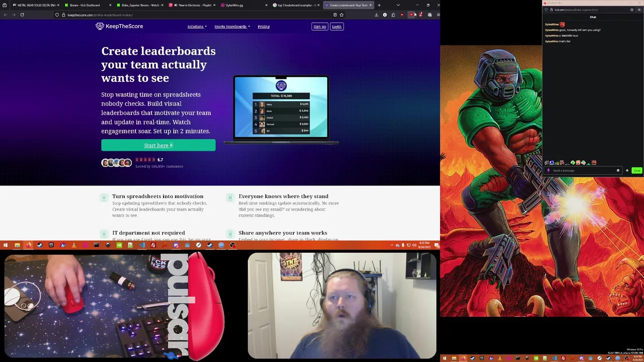The image size is (644, 362).
Task: Click the Start here button
Action: (158, 145)
